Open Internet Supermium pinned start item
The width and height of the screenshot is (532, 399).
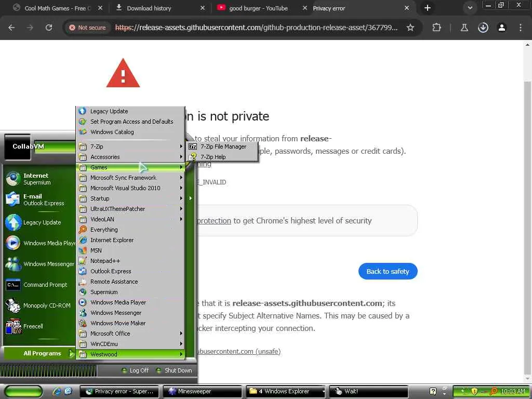tap(39, 179)
